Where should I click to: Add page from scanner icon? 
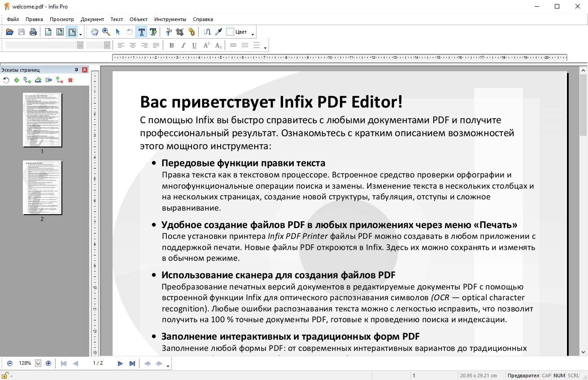[x=38, y=80]
